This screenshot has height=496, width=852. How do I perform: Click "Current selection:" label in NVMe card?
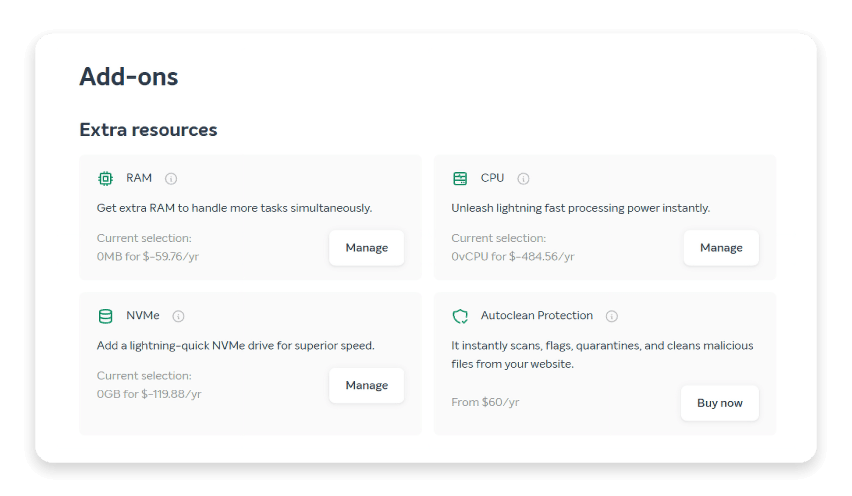pyautogui.click(x=144, y=375)
